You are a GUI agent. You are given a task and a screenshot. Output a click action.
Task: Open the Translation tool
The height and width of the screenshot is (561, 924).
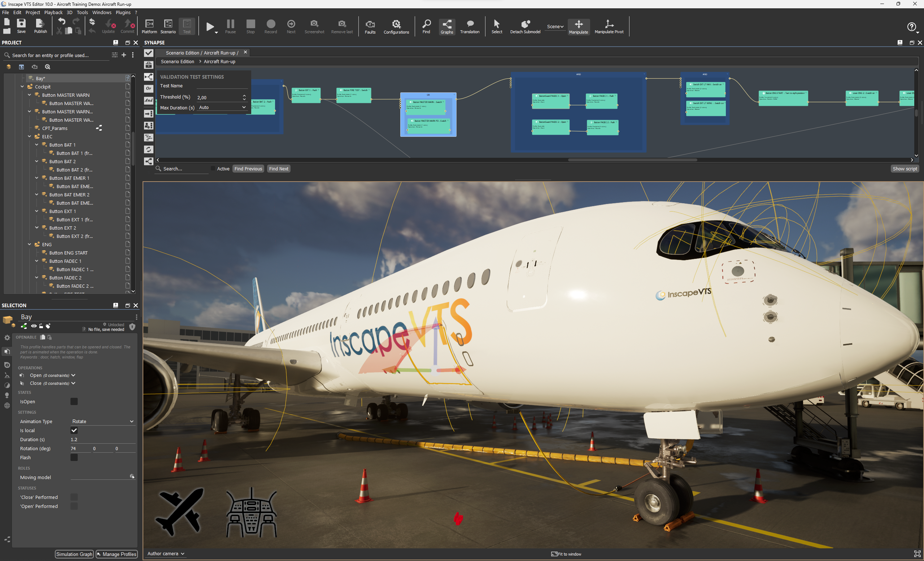tap(470, 26)
